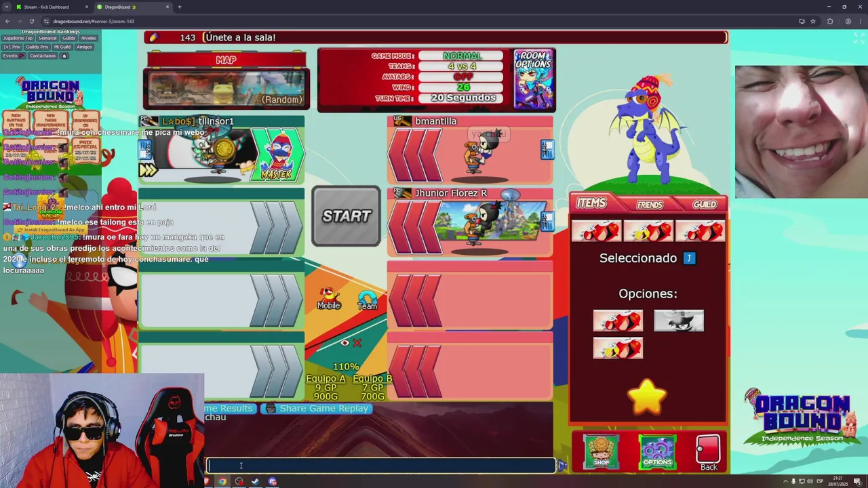The image size is (868, 488).
Task: Leave the room with Back door icon
Action: [708, 453]
